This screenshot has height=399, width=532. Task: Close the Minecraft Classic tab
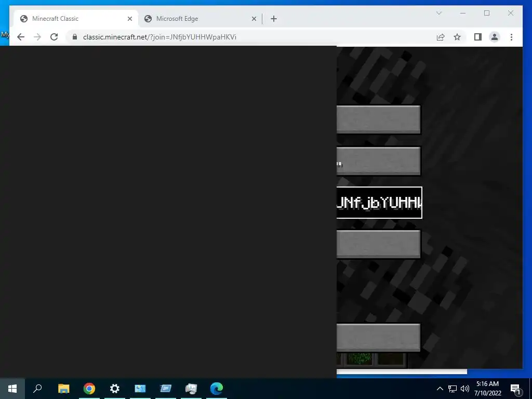coord(129,19)
